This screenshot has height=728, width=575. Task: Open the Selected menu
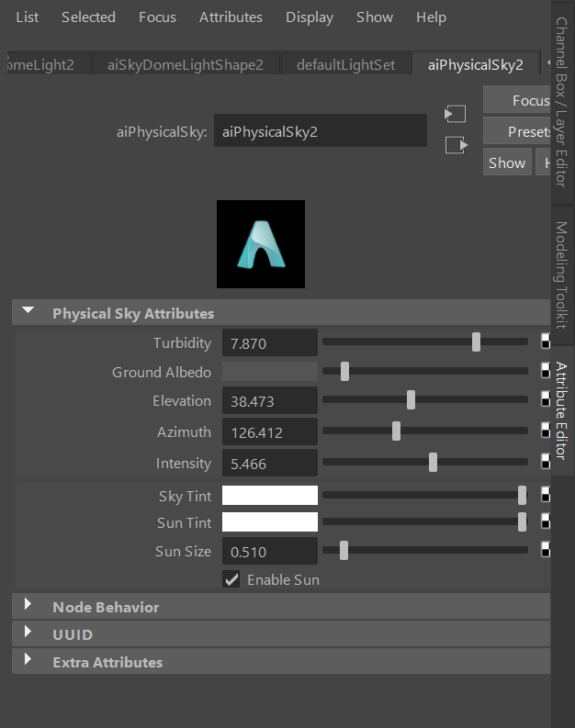(88, 17)
